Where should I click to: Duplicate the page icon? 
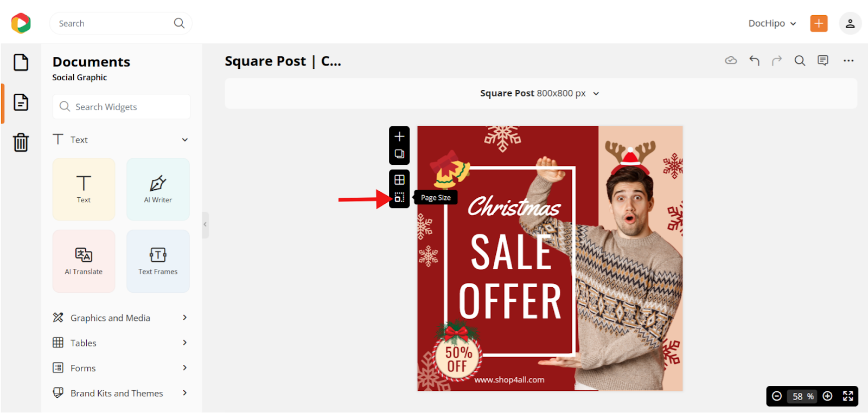point(399,154)
